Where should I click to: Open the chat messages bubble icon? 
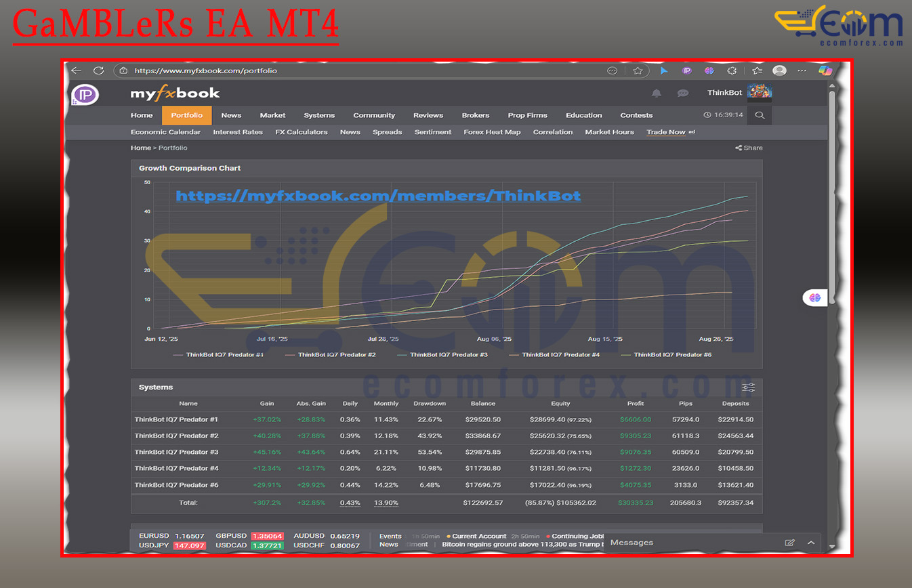(683, 93)
